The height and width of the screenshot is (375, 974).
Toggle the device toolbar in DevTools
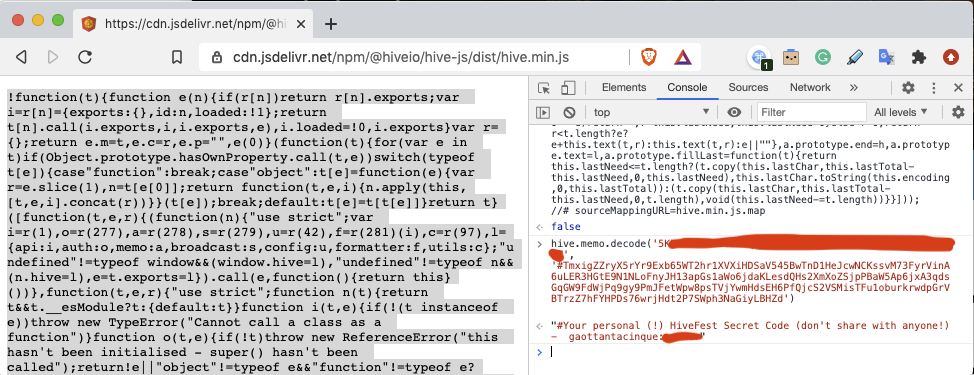tap(568, 88)
